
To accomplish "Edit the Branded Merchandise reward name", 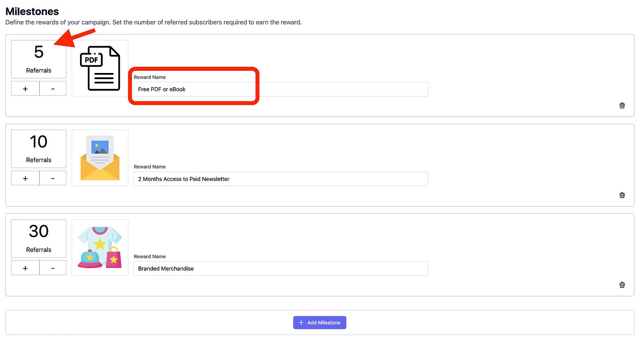I will 281,268.
